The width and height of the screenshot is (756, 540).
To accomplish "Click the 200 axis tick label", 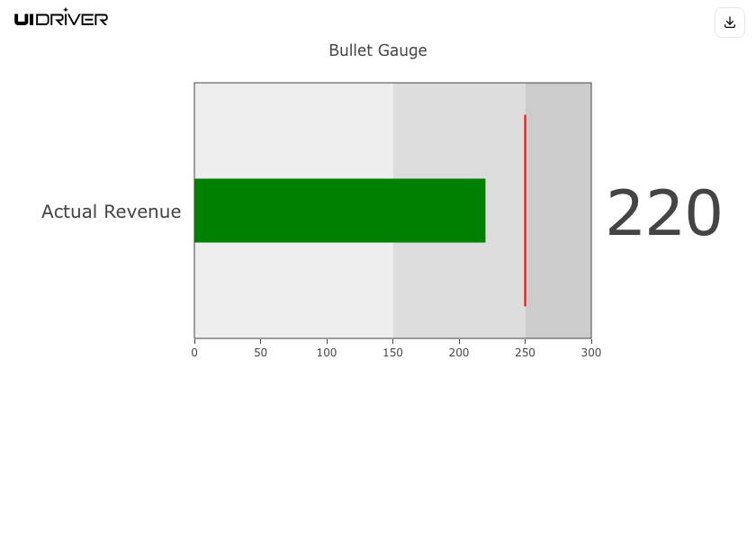I will click(459, 353).
